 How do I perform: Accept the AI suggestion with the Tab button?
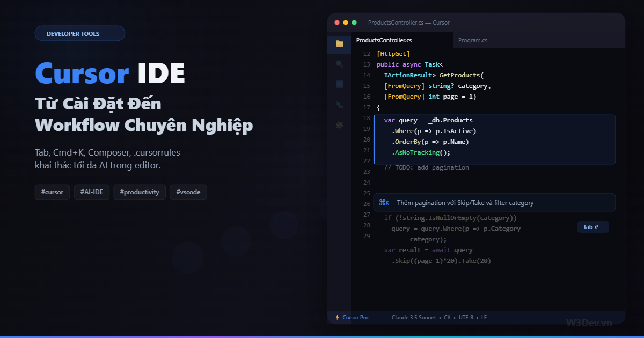coord(592,226)
